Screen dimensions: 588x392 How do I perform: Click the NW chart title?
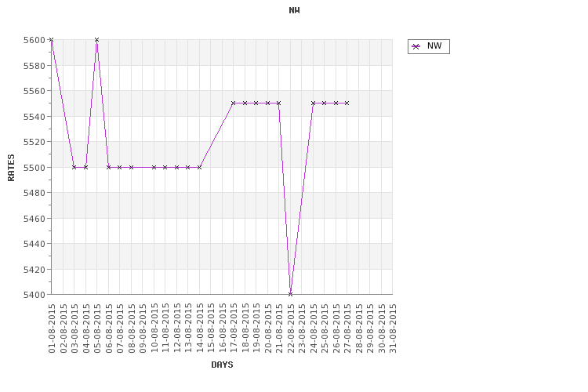[x=294, y=10]
